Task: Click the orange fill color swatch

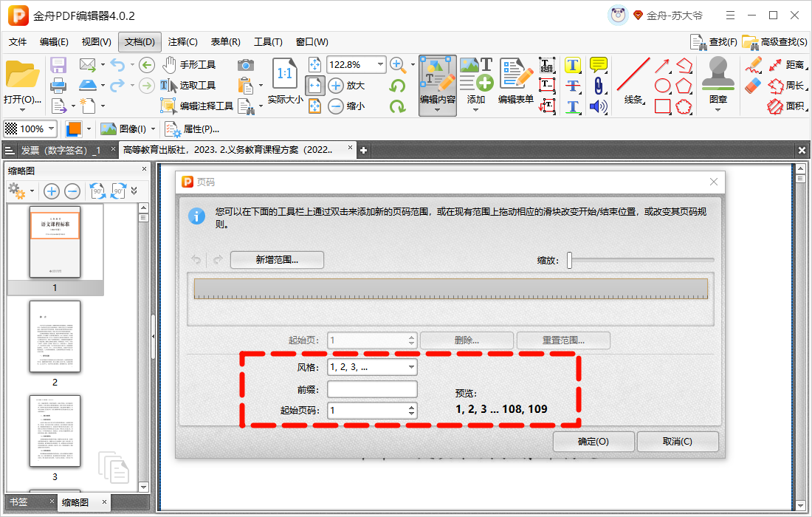Action: point(74,129)
